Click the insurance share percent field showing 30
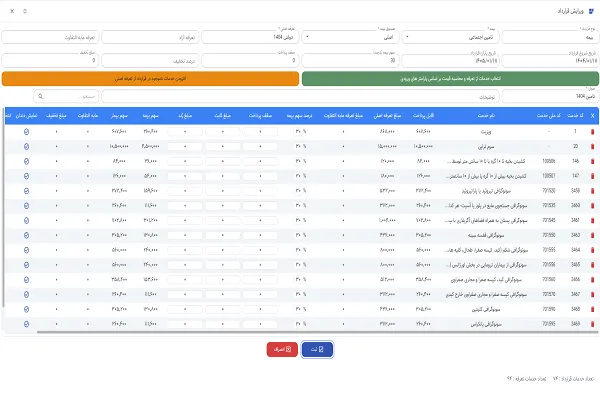The width and height of the screenshot is (600, 400). click(351, 60)
